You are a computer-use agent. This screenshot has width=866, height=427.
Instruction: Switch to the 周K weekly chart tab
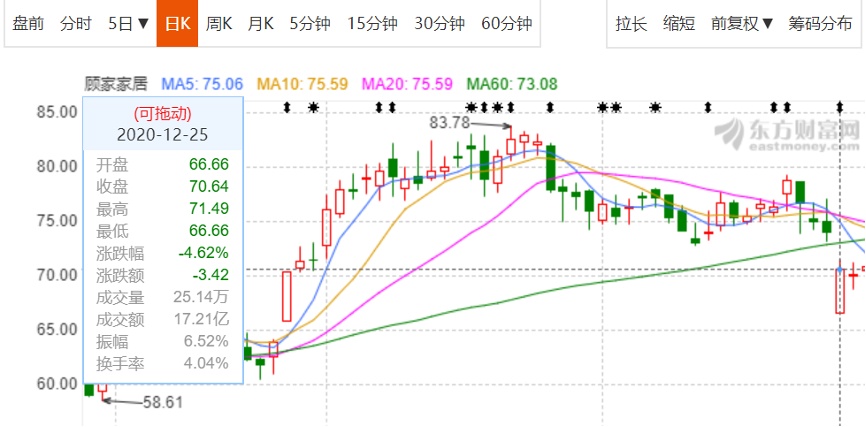tap(219, 23)
